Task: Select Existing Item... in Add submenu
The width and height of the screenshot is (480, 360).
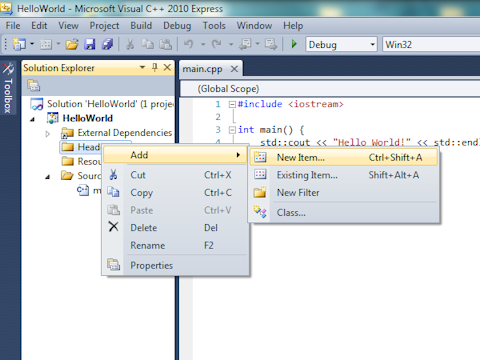Action: click(x=344, y=175)
